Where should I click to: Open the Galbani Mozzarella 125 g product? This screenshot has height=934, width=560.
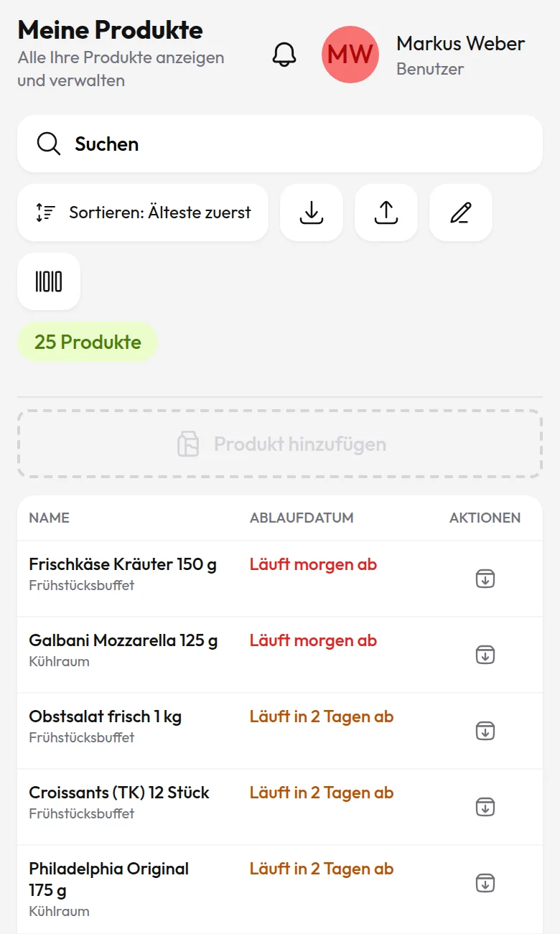[x=123, y=640]
